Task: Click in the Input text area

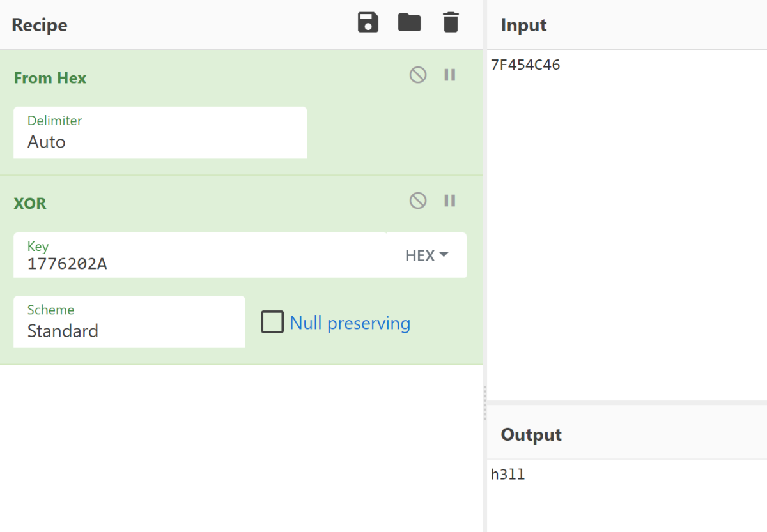Action: point(626,224)
